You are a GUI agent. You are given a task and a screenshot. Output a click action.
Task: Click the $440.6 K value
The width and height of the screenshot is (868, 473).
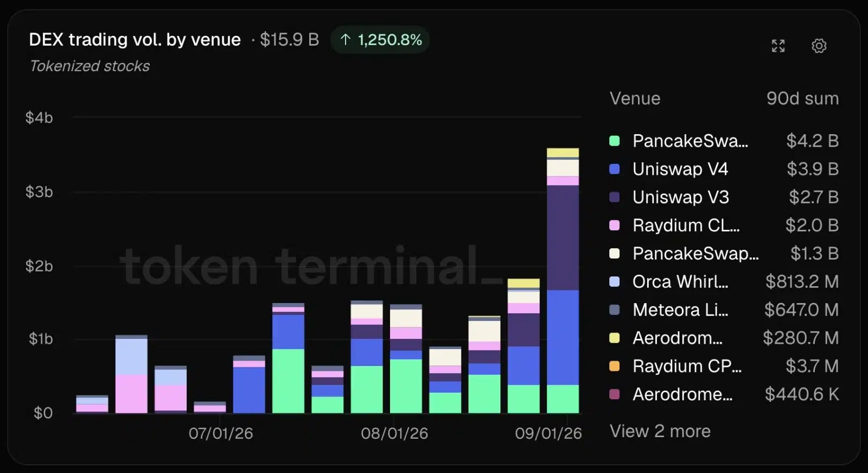click(x=802, y=394)
